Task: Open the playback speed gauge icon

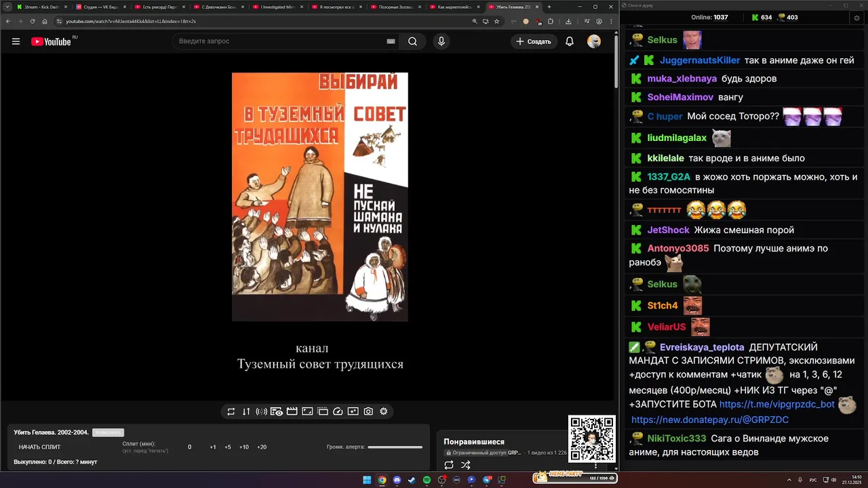Action: tap(338, 411)
